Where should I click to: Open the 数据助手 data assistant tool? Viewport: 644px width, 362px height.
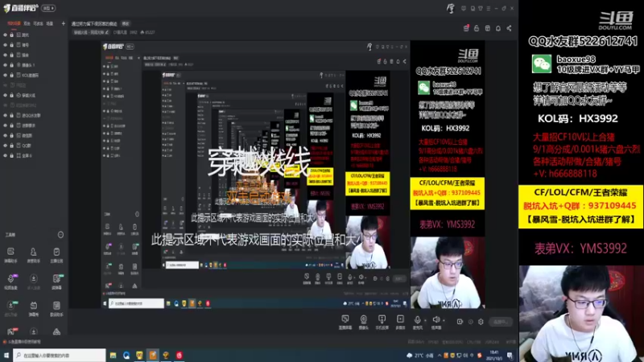click(x=56, y=308)
